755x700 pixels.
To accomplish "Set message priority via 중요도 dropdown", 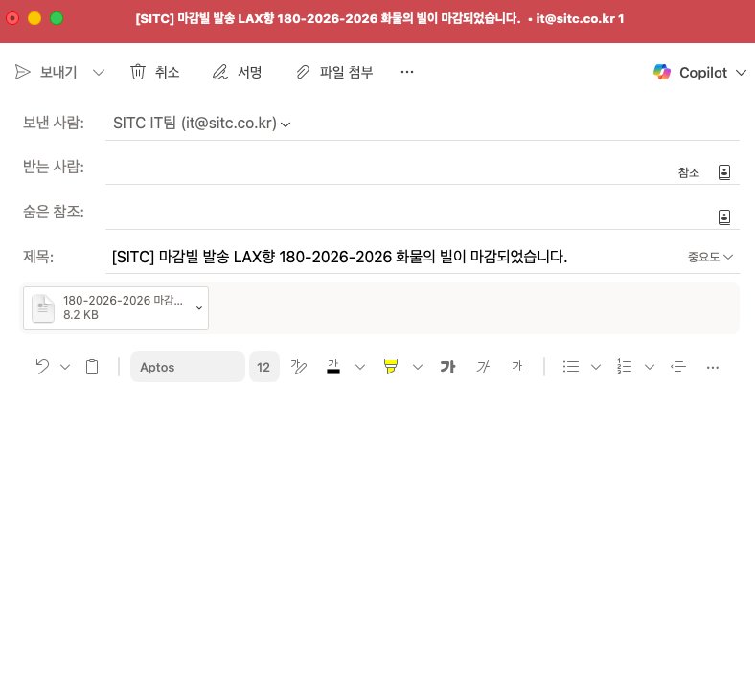I will (710, 257).
